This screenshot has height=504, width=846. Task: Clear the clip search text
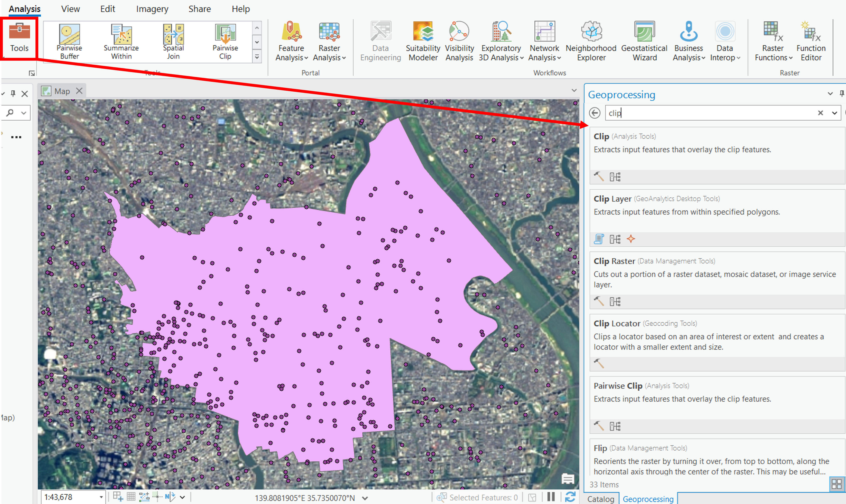[x=820, y=113]
